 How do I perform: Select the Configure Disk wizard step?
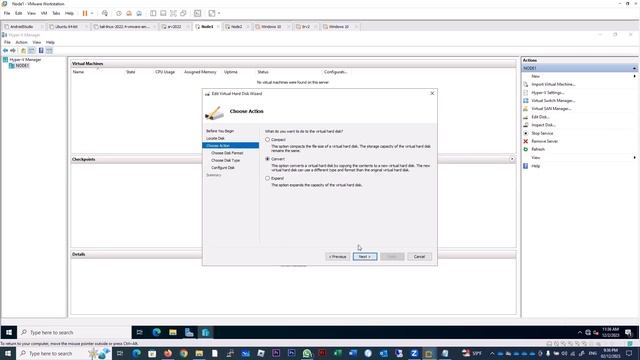click(223, 168)
